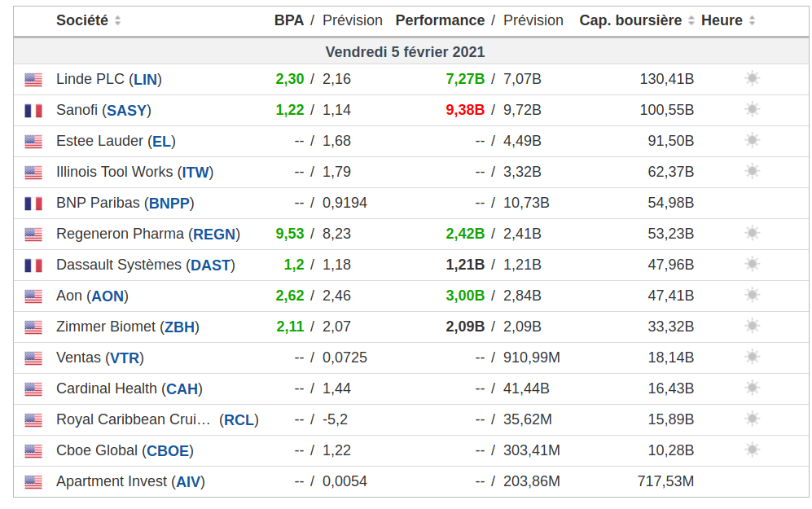
Task: Click the sun icon in Ventas row
Action: tap(752, 357)
